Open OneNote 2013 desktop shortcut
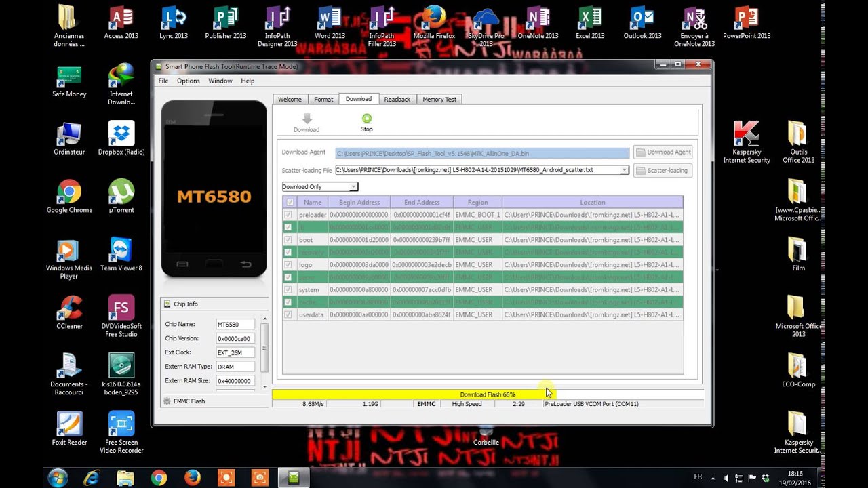Image resolution: width=868 pixels, height=488 pixels. point(538,23)
